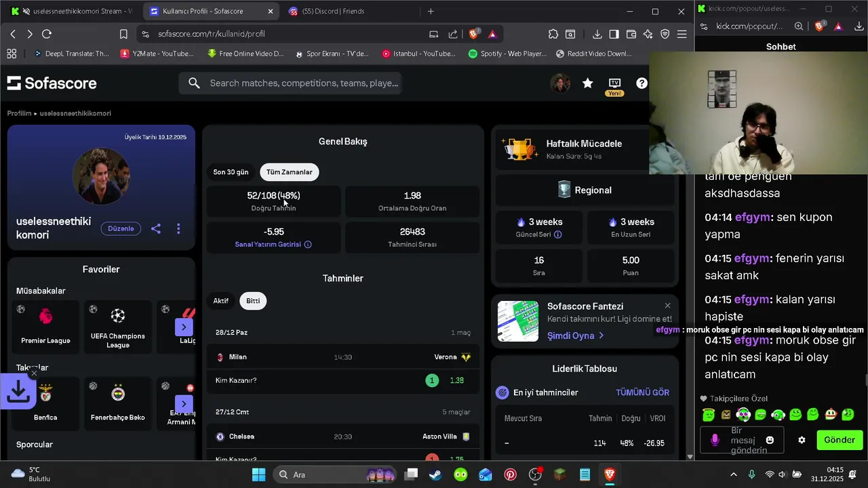
Task: Open TÜMÜNÜ GÖR leaderboard link
Action: coord(642,392)
